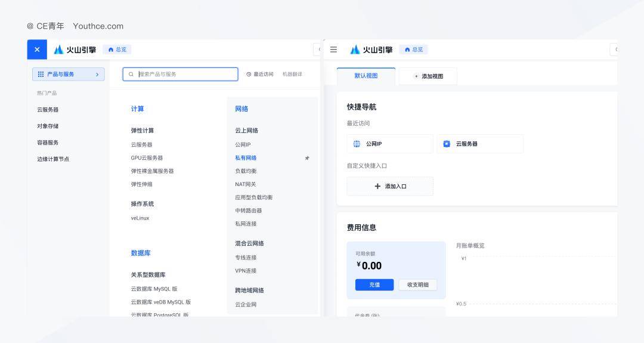
Task: Close the product menu with the X button
Action: (37, 50)
